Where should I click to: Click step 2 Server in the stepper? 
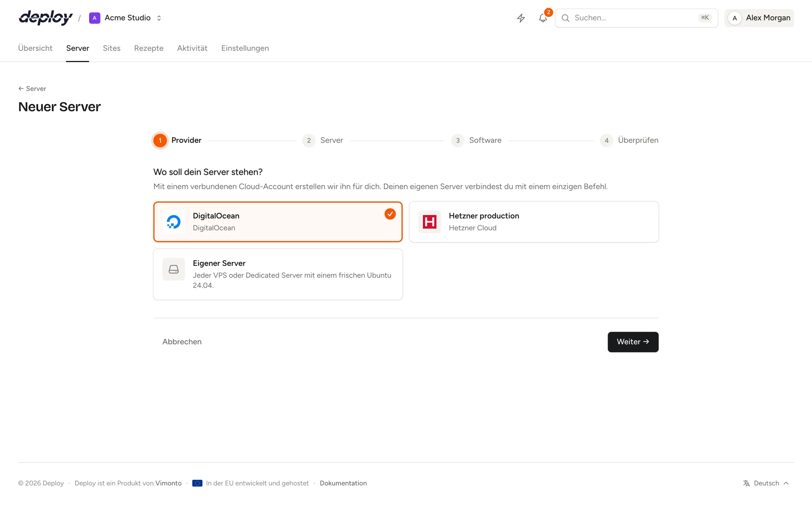tap(323, 140)
